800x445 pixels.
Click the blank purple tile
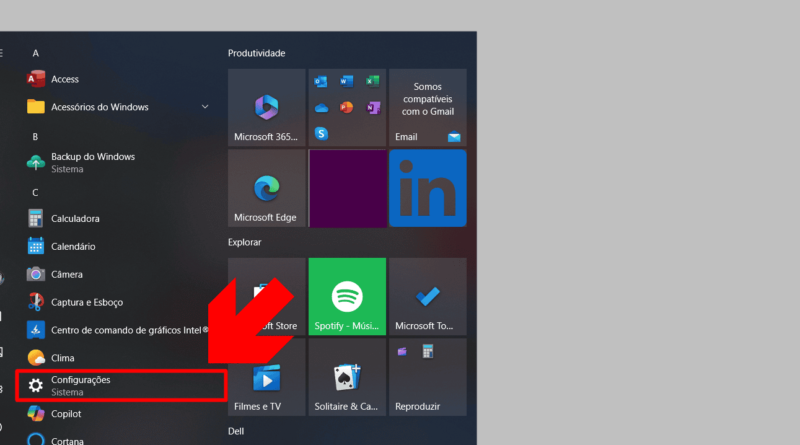pos(347,188)
